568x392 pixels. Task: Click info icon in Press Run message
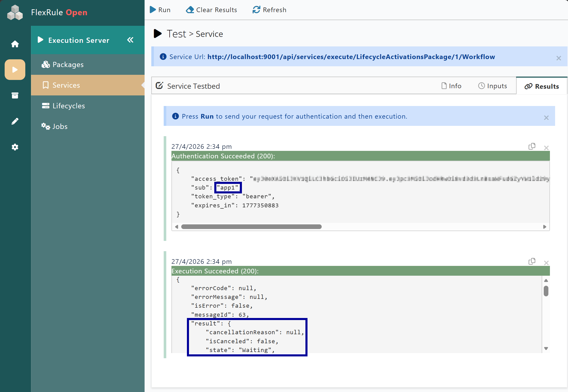pyautogui.click(x=175, y=116)
